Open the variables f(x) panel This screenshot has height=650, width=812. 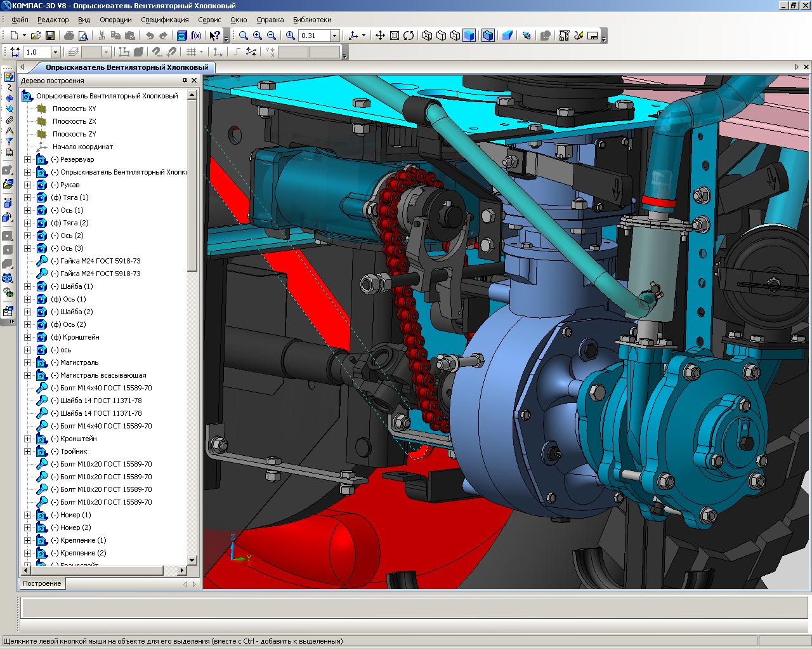click(196, 36)
